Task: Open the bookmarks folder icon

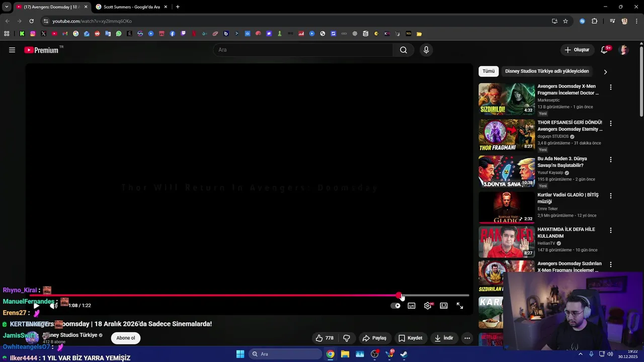Action: pos(419,34)
